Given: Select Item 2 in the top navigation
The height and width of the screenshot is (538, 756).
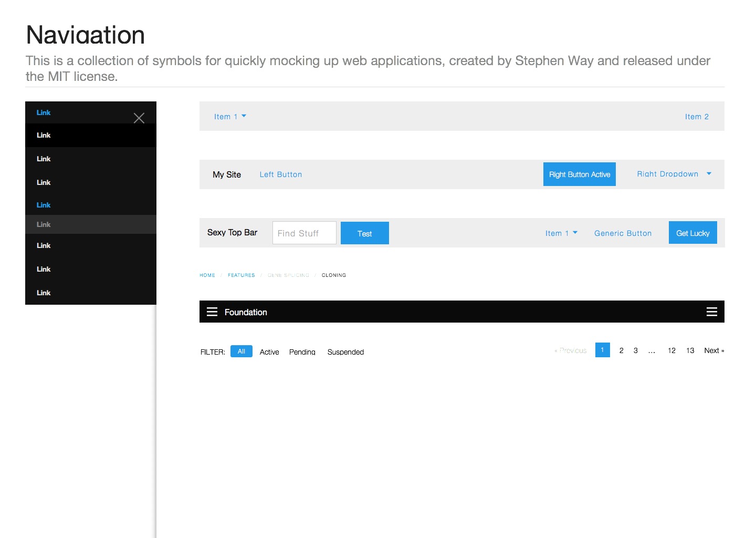Looking at the screenshot, I should click(697, 116).
